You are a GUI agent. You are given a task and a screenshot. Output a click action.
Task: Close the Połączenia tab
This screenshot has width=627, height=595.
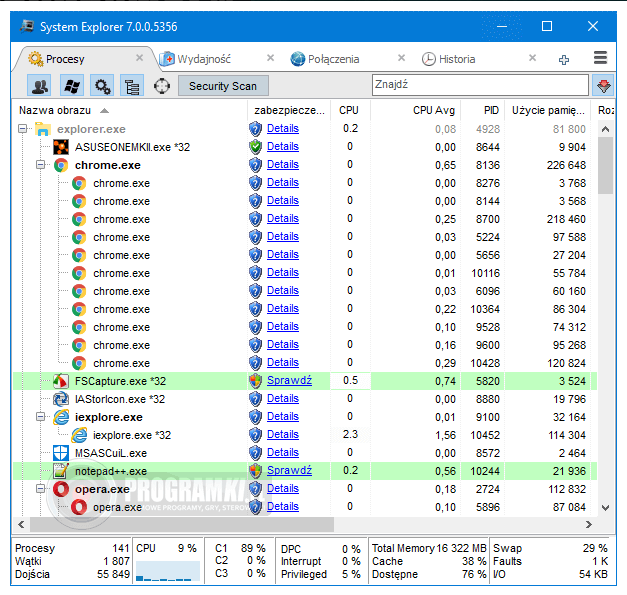[x=401, y=58]
